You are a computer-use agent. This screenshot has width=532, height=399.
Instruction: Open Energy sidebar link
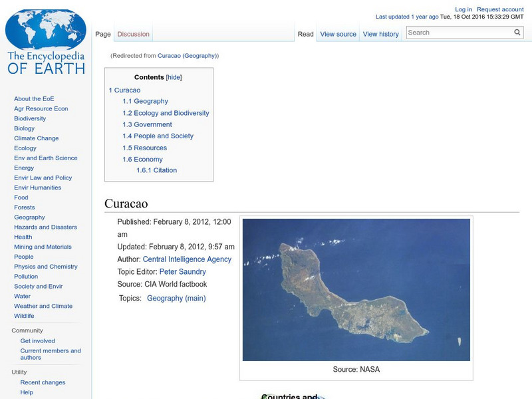click(24, 168)
